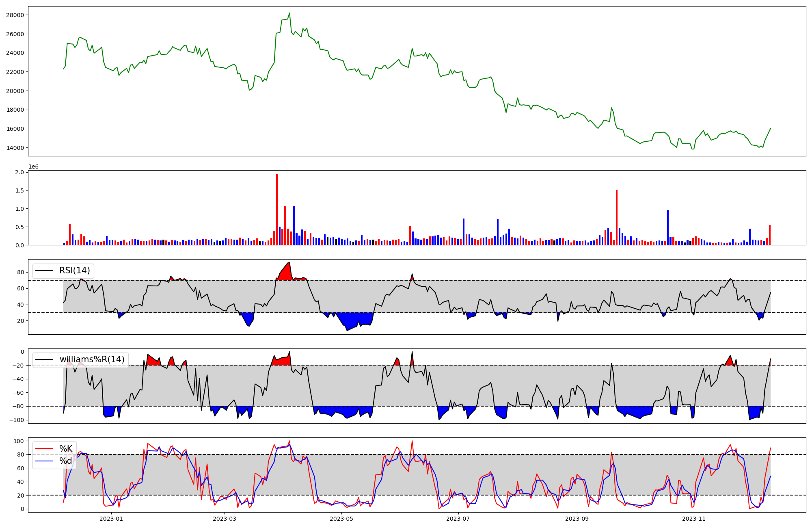Click the 2.0 volume axis tick label

[x=19, y=172]
